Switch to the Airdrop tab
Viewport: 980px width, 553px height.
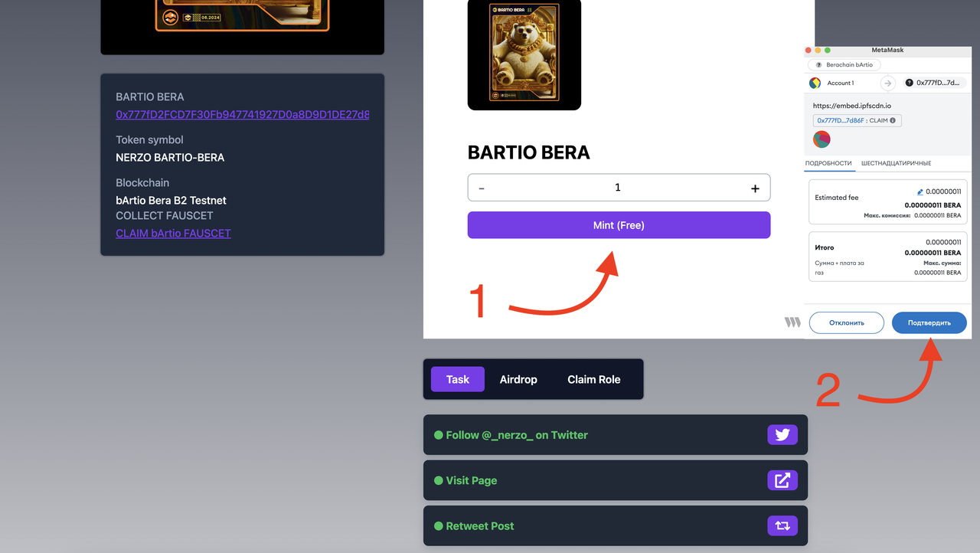coord(518,379)
